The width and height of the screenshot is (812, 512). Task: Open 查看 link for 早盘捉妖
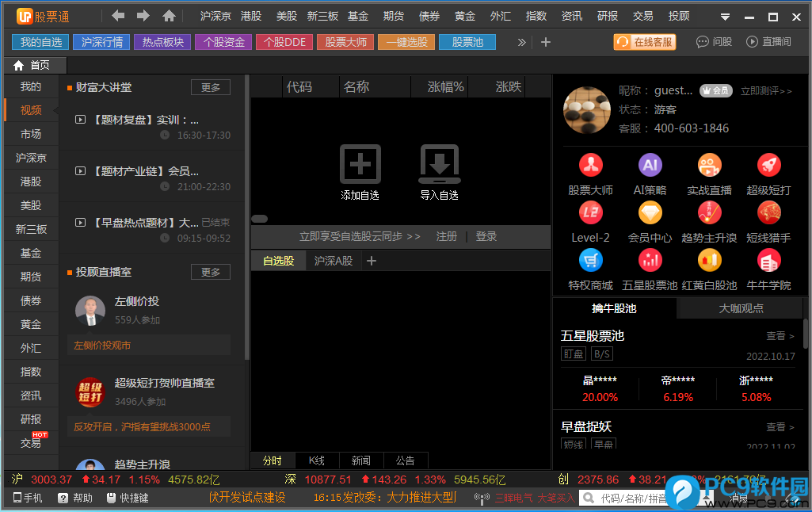click(780, 427)
